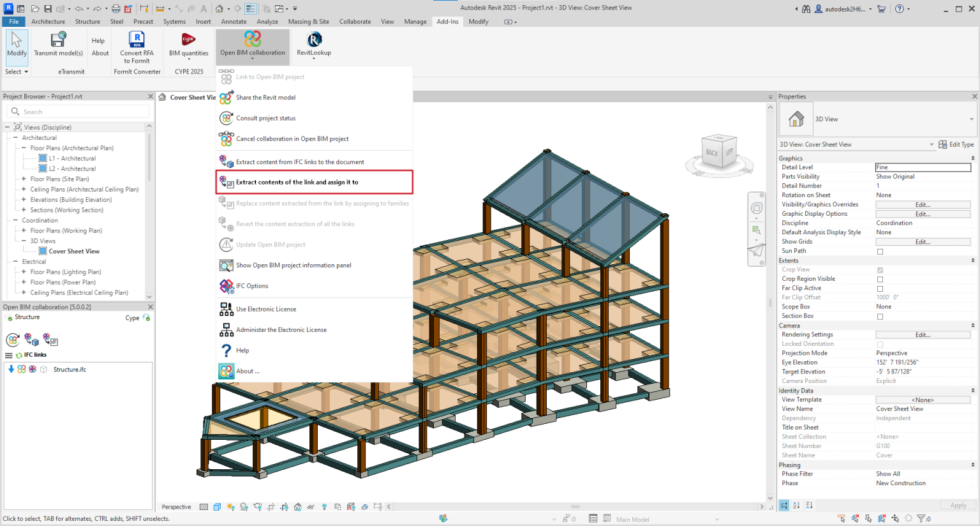
Task: Toggle the Locked Orientation checkbox
Action: (x=880, y=343)
